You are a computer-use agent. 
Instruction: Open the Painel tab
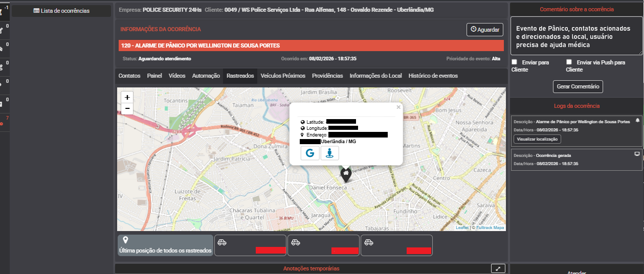coord(154,76)
